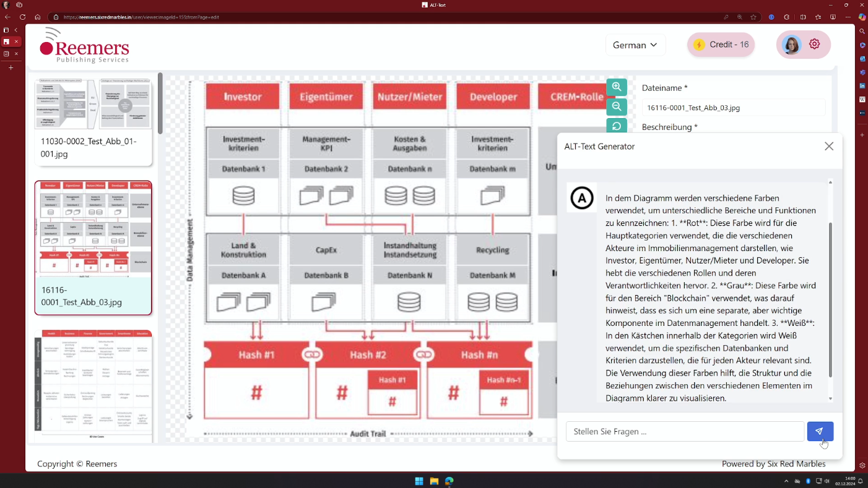Open settings via the red gear icon

coord(815,45)
